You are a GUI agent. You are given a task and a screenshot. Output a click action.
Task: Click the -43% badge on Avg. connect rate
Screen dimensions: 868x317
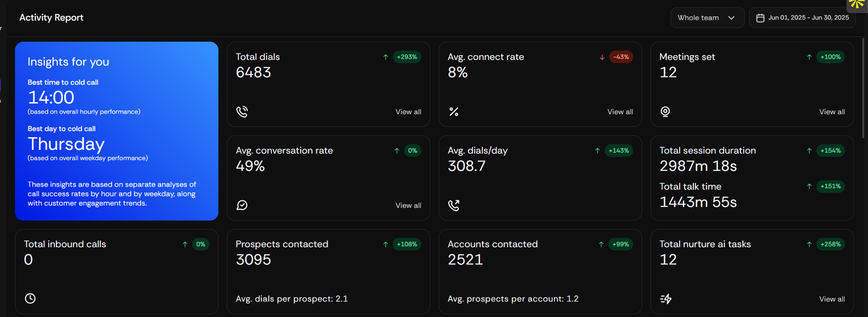[x=621, y=57]
